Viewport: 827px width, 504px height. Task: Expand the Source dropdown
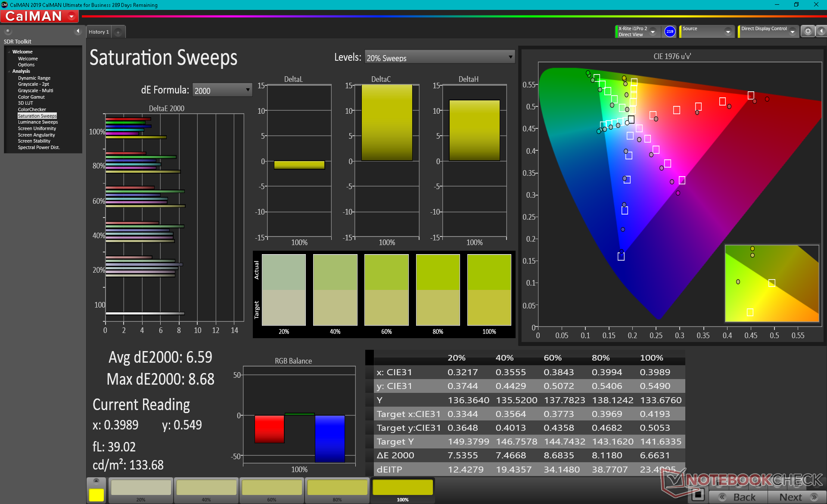pos(728,32)
